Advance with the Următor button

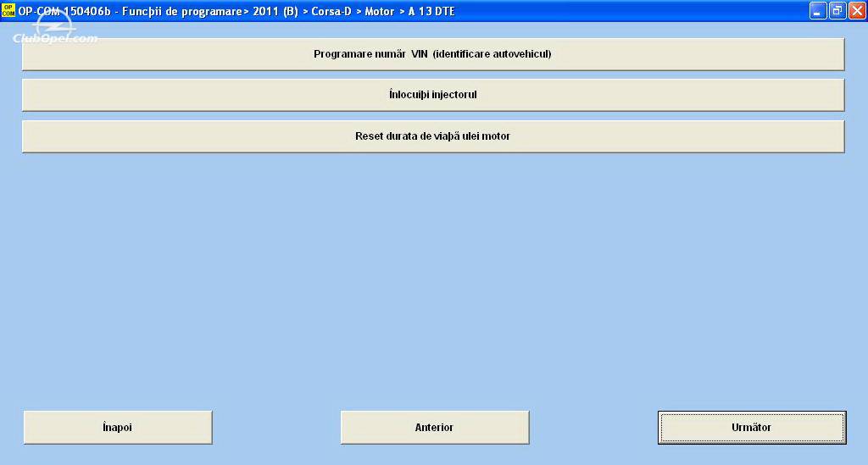point(752,428)
